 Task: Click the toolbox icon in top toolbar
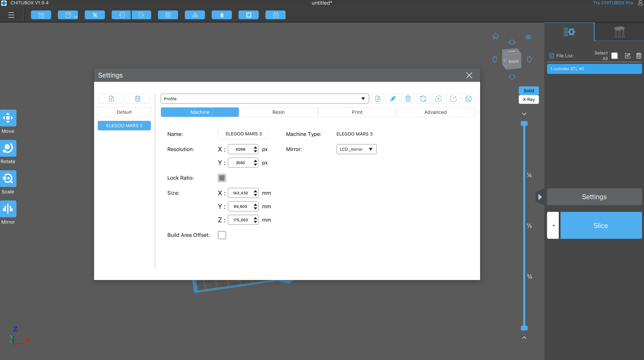pyautogui.click(x=276, y=15)
